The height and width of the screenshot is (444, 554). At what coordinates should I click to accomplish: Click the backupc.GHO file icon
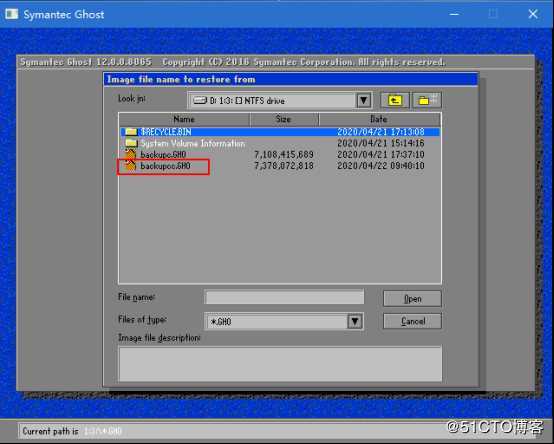pos(131,154)
